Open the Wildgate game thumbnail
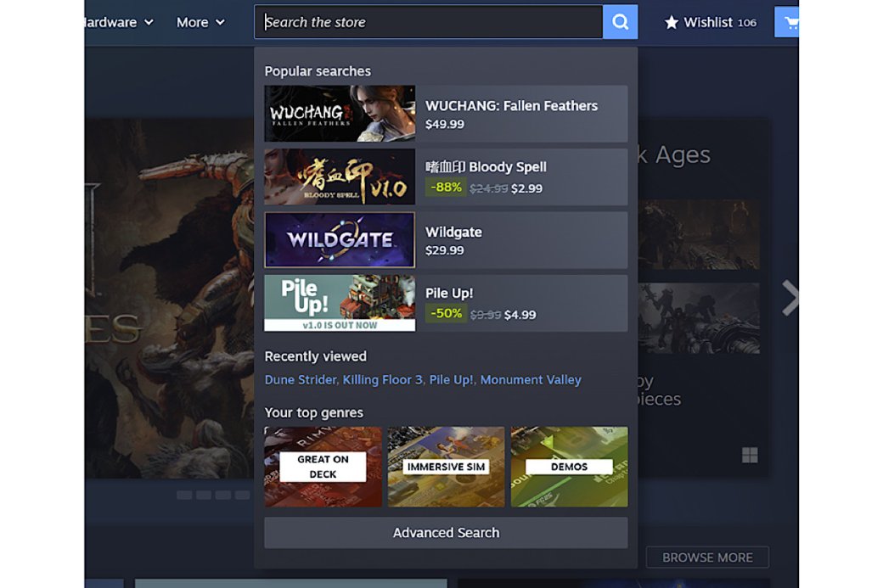Image resolution: width=883 pixels, height=588 pixels. 340,240
